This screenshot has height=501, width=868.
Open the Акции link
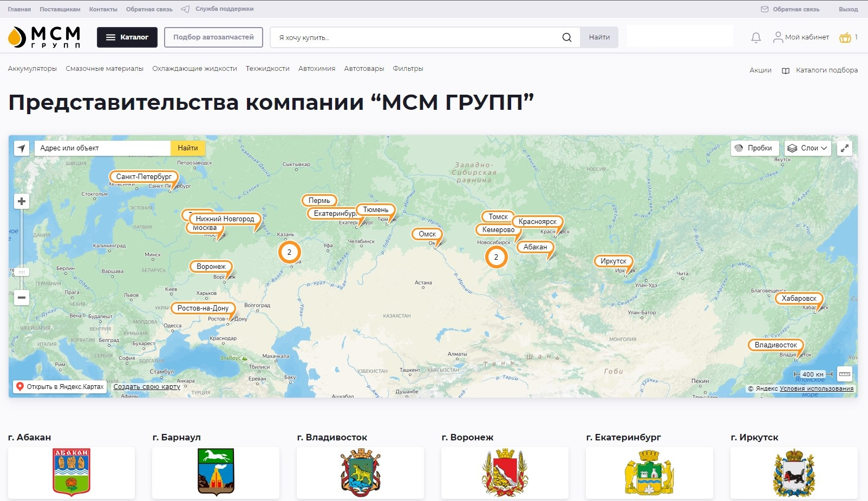(x=760, y=70)
